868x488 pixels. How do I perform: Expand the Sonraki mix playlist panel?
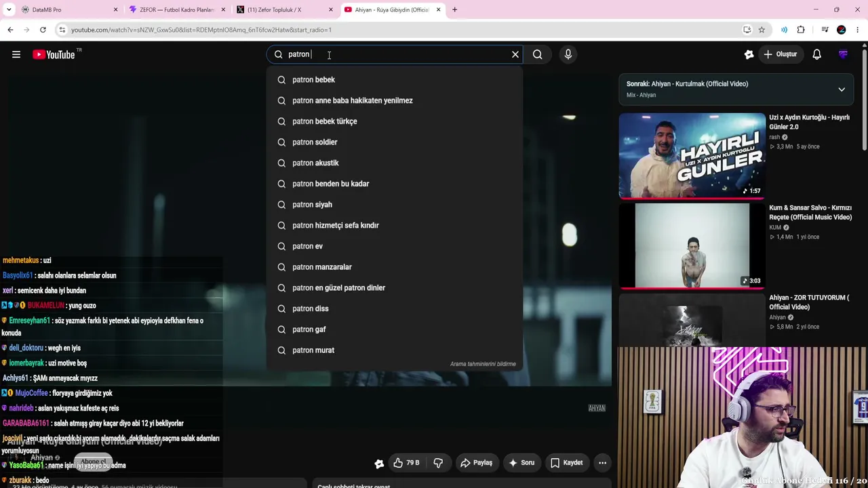(x=842, y=89)
